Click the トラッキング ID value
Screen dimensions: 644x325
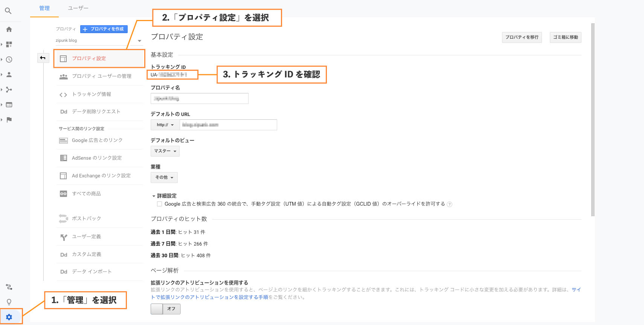click(x=169, y=75)
